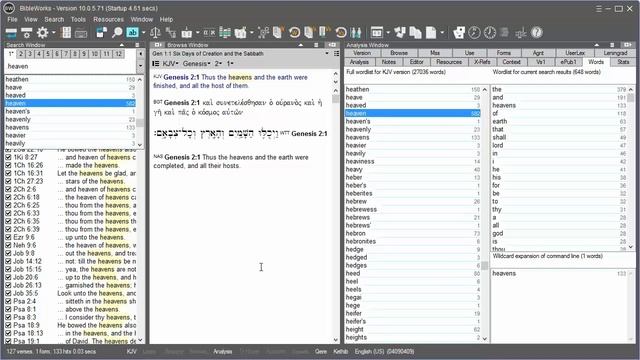Screen dimensions: 640x360
Task: Toggle checkbox for Job 35:5
Action: 8,293
